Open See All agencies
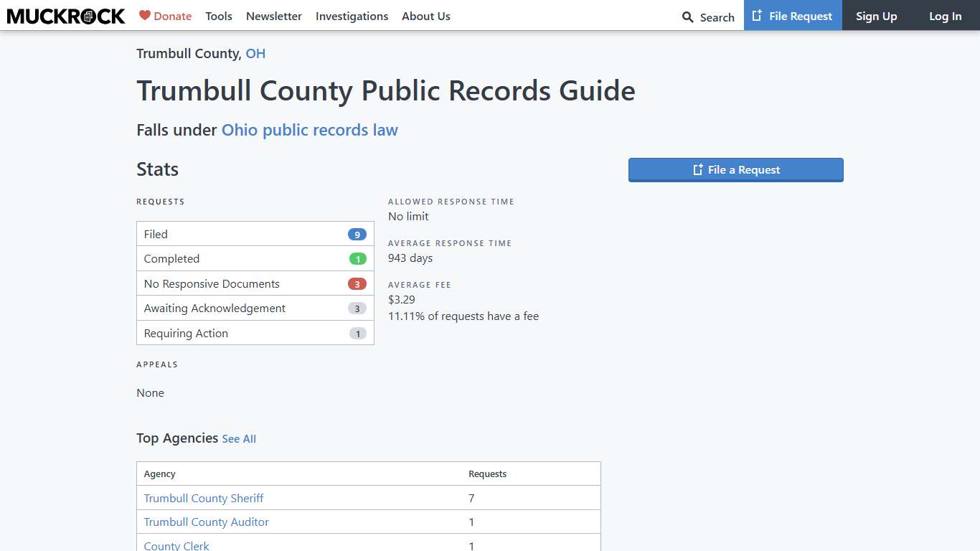Screen dimensions: 980x551 pos(239,438)
